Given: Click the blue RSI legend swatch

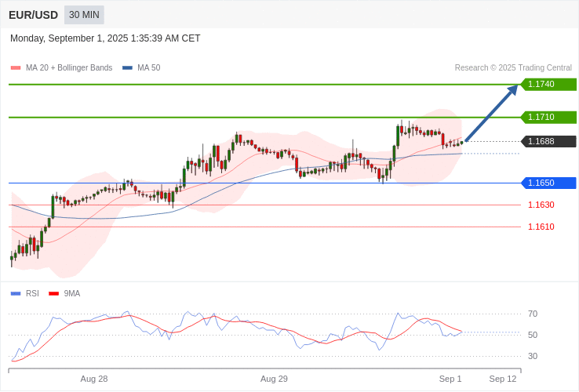Looking at the screenshot, I should coord(16,294).
